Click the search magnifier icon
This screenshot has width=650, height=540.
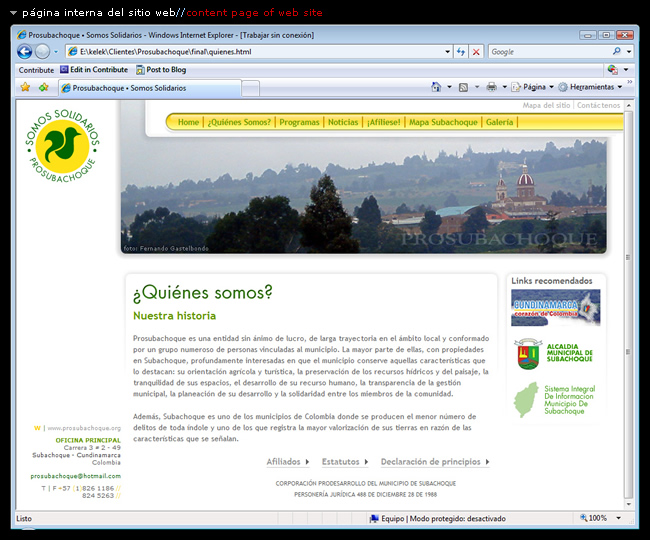point(617,52)
